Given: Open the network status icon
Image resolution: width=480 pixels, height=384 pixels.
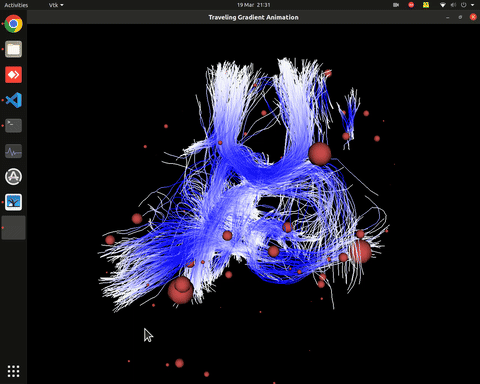Looking at the screenshot, I should (x=443, y=5).
